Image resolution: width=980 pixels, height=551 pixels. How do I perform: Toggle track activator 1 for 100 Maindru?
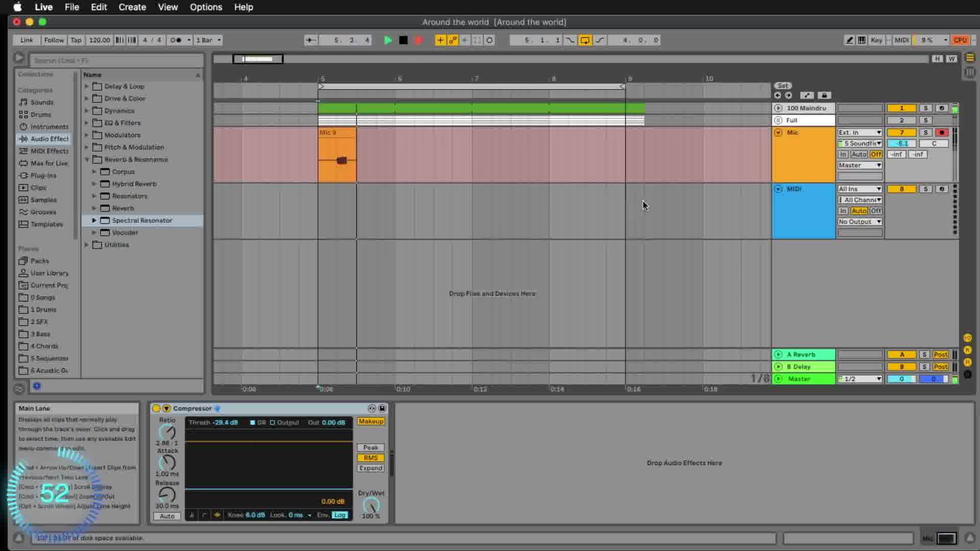tap(901, 108)
